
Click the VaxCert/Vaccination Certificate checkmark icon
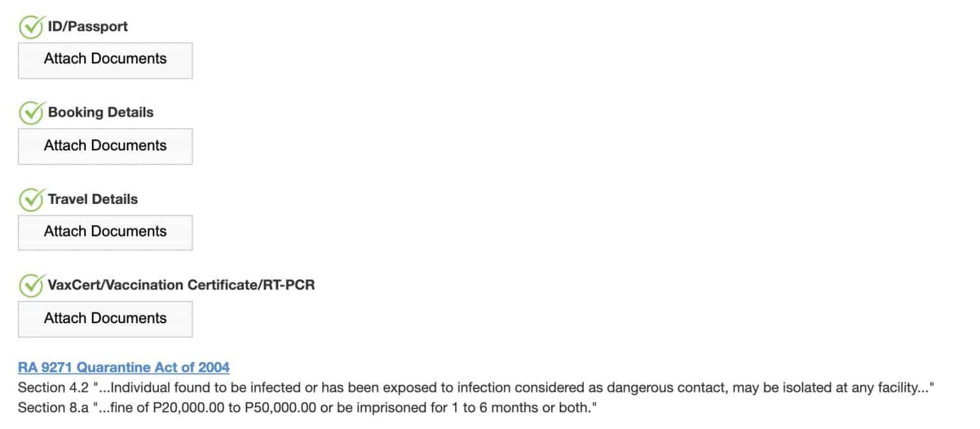coord(31,286)
